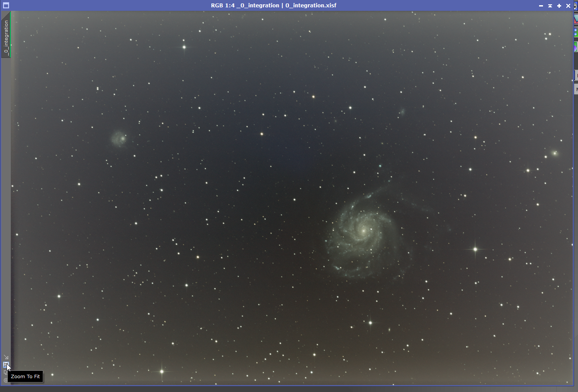Screen dimensions: 578x392
Task: Click the overlapping squares icon below Zoom To Fit
Action: coord(6,373)
